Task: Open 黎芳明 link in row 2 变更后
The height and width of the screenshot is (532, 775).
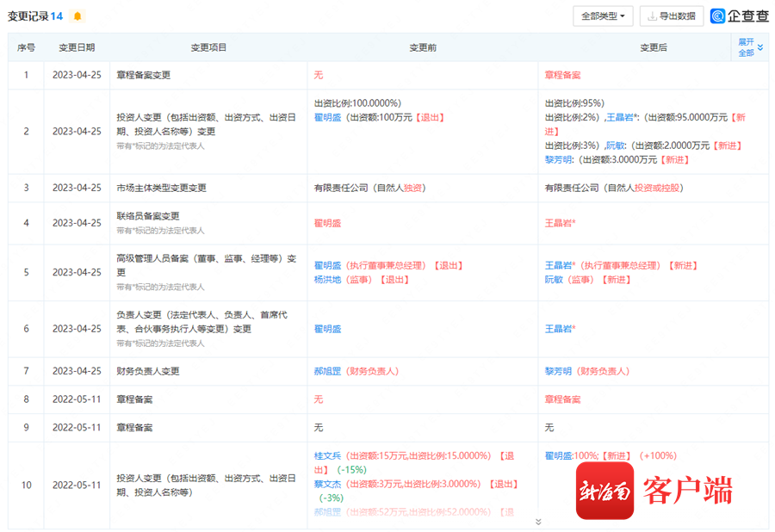Action: [559, 159]
